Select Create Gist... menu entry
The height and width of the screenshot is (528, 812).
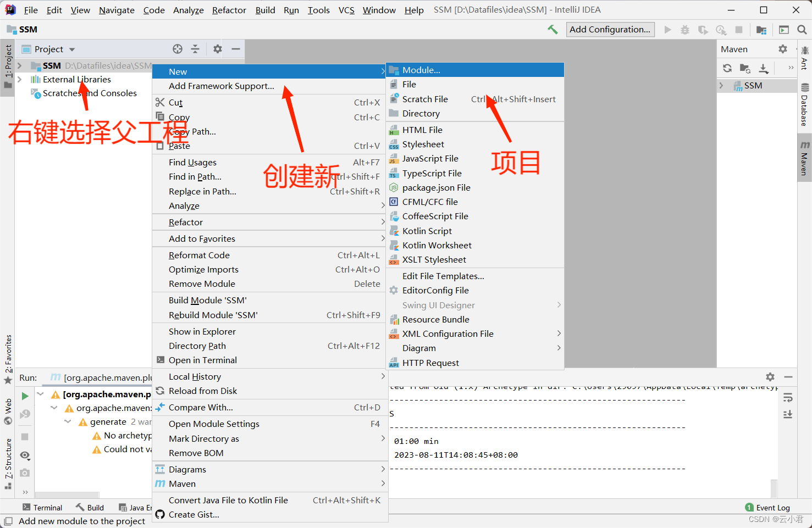269,514
